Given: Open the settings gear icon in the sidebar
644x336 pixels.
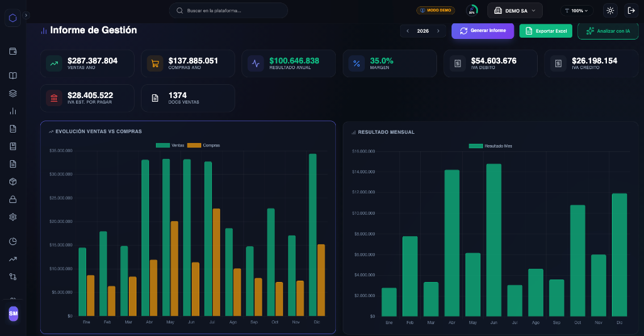Looking at the screenshot, I should (x=13, y=217).
